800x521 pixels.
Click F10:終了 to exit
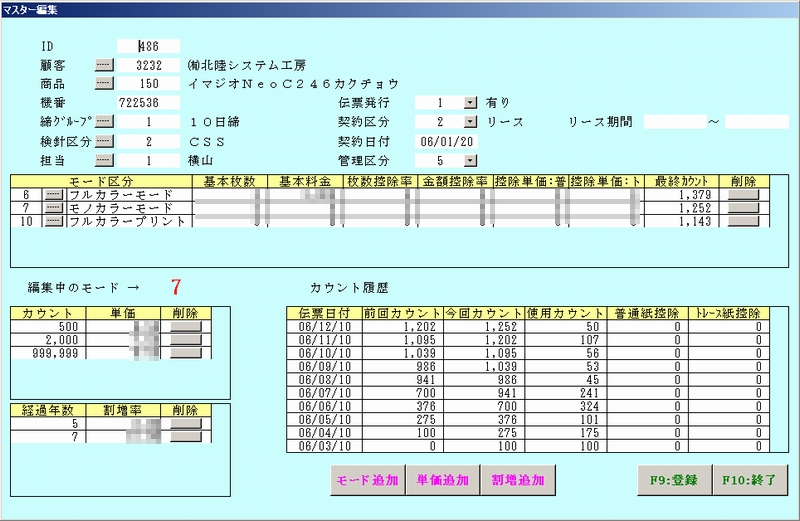coord(750,480)
